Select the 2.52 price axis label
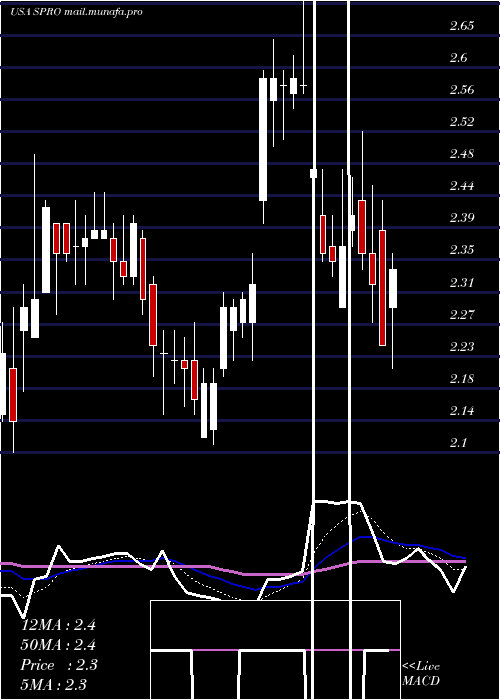The image size is (500, 700). pyautogui.click(x=462, y=121)
